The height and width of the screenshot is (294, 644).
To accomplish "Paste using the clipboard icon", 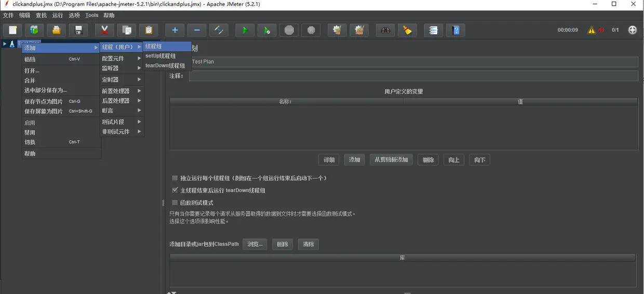I will click(x=149, y=30).
